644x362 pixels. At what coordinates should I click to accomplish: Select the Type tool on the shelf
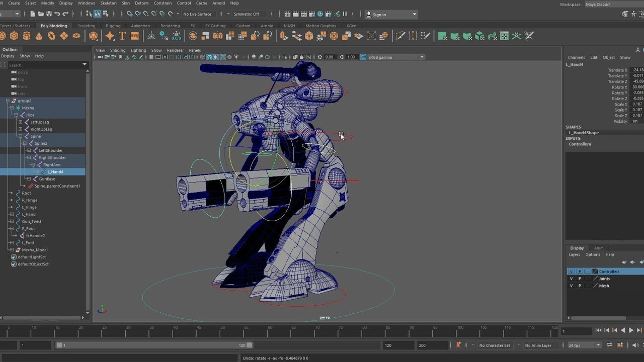point(122,35)
